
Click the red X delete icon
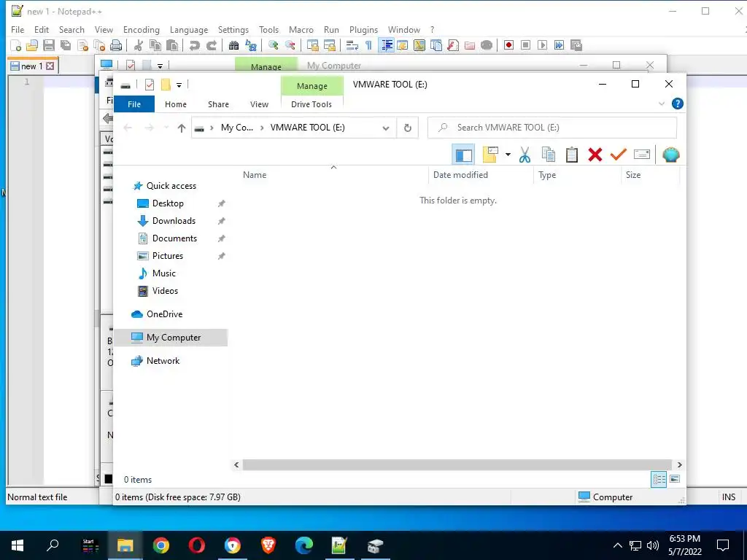[x=595, y=155]
